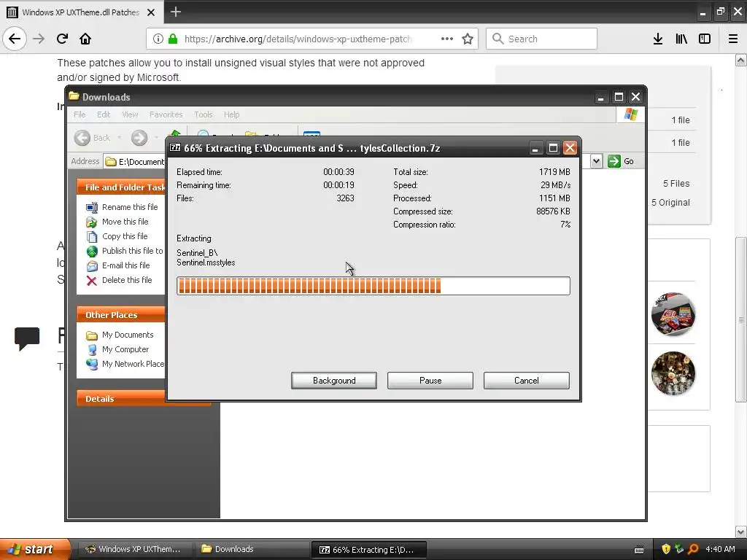Viewport: 747px width, 560px height.
Task: Open Help menu in Downloads window
Action: click(x=231, y=114)
